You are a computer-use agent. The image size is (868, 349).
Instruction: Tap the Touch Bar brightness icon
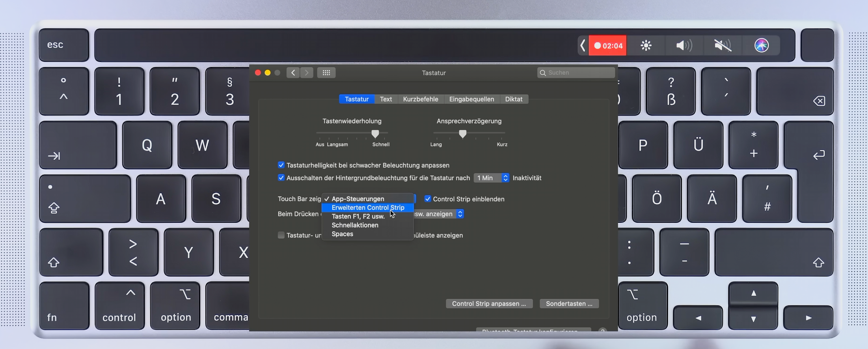(646, 45)
